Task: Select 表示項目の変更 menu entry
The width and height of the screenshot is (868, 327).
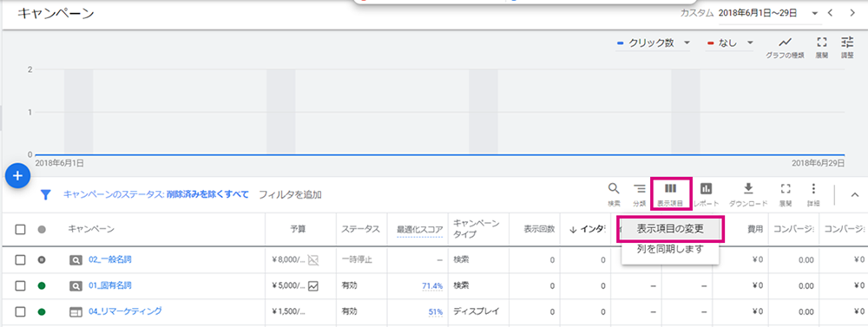Action: pos(670,228)
